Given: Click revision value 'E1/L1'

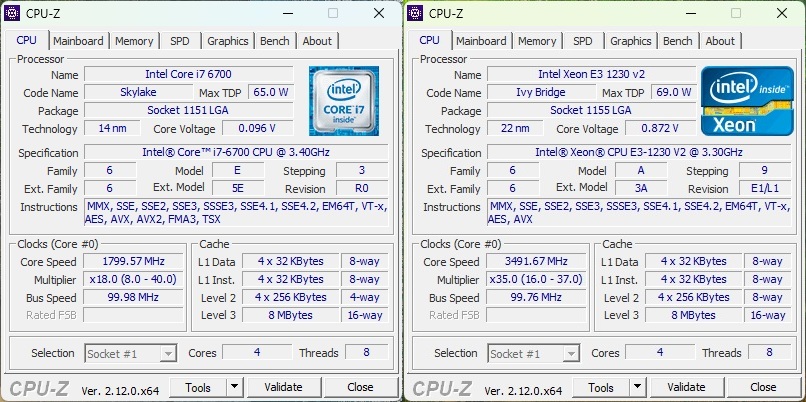Looking at the screenshot, I should click(765, 188).
